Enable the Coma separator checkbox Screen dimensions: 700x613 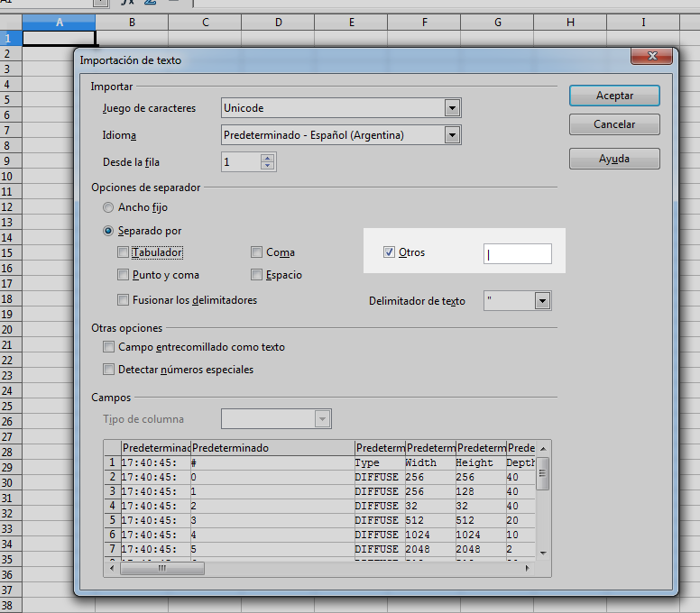point(256,252)
